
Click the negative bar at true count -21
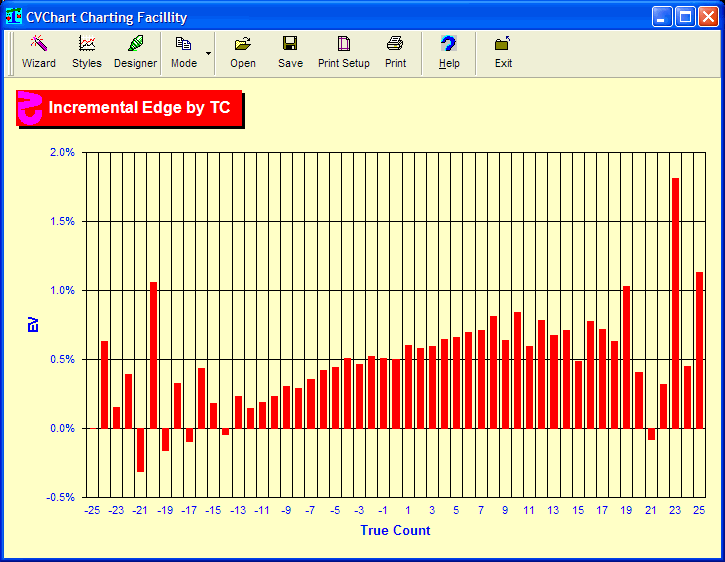pos(141,449)
